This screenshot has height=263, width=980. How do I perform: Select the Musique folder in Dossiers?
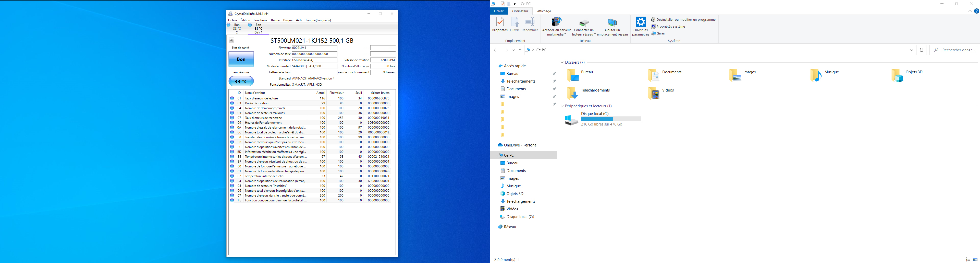pyautogui.click(x=825, y=75)
